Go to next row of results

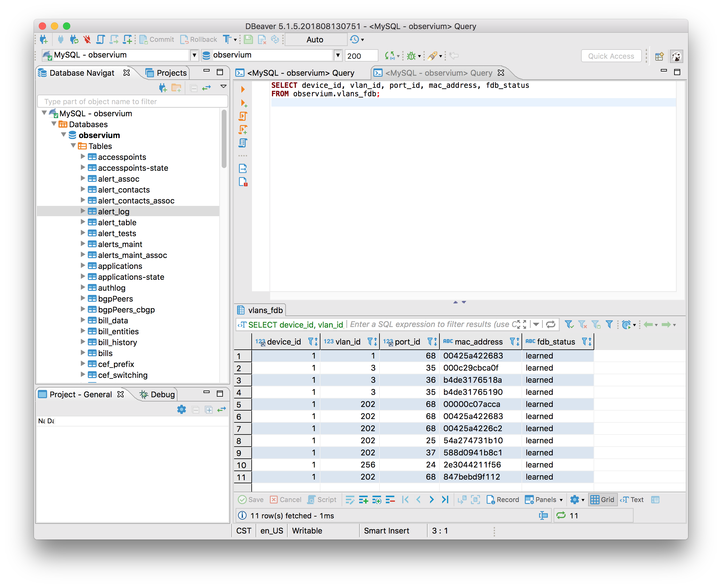(x=432, y=500)
